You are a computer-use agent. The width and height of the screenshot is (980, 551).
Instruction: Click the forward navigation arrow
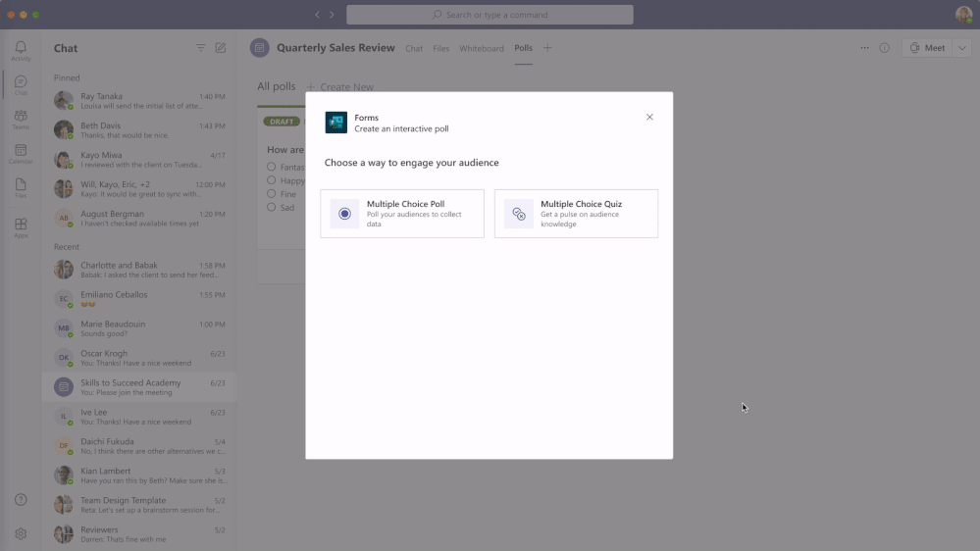coord(332,15)
